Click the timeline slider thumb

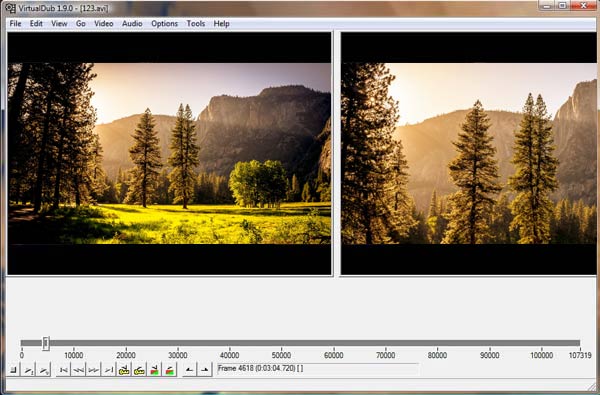coord(46,343)
